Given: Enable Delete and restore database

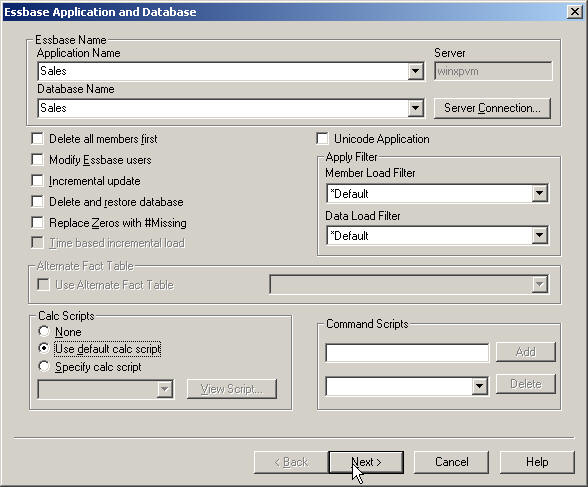Looking at the screenshot, I should tap(38, 201).
